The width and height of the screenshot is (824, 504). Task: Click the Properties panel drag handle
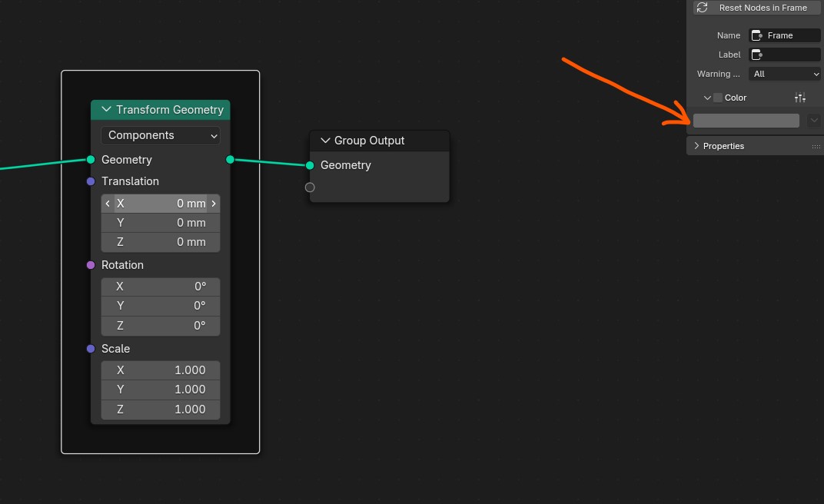click(816, 147)
